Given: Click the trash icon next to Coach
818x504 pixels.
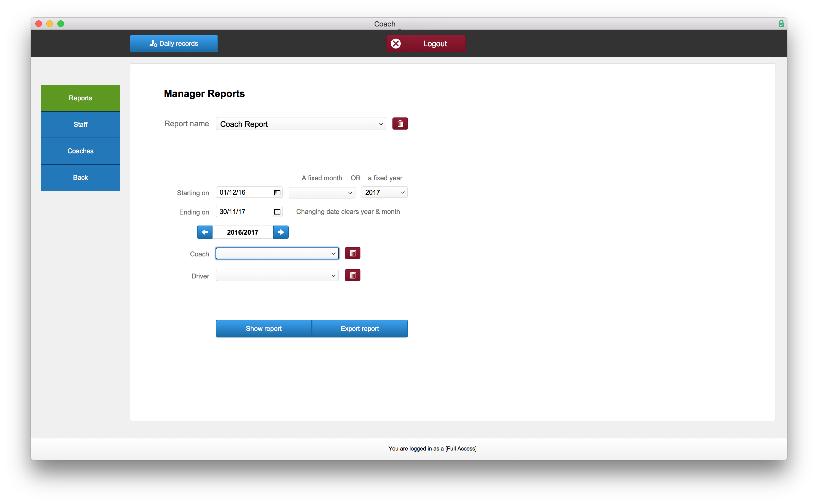Looking at the screenshot, I should [352, 253].
